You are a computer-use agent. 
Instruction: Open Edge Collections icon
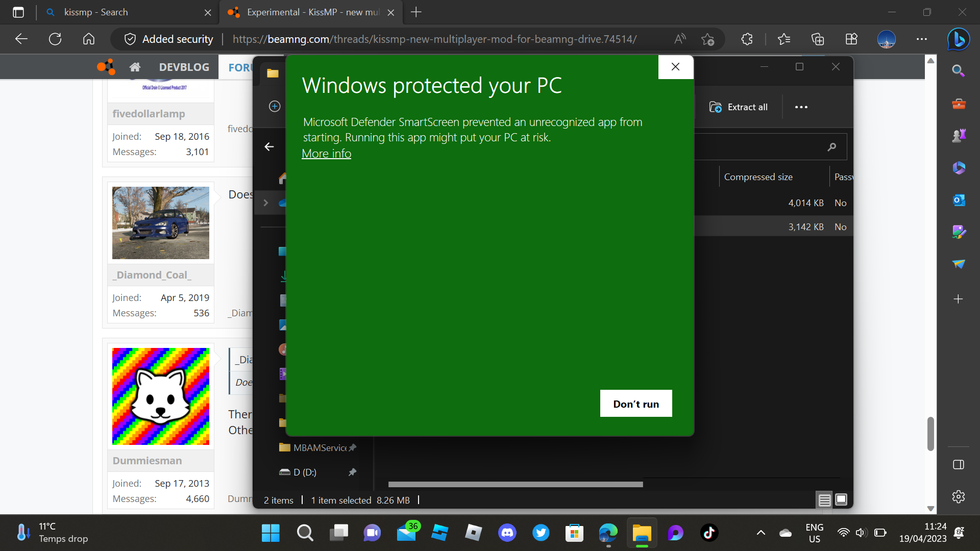817,39
